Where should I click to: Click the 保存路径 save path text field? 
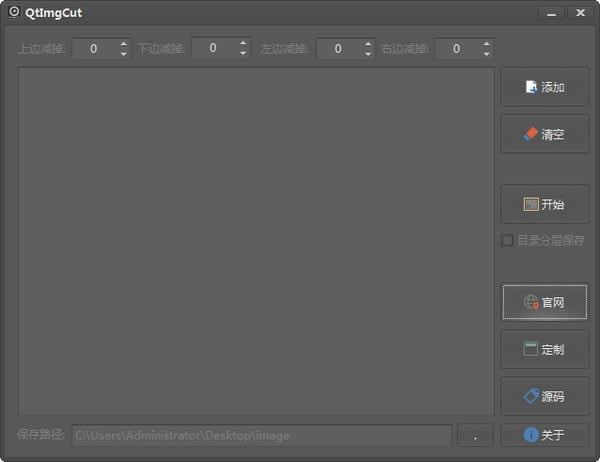260,436
